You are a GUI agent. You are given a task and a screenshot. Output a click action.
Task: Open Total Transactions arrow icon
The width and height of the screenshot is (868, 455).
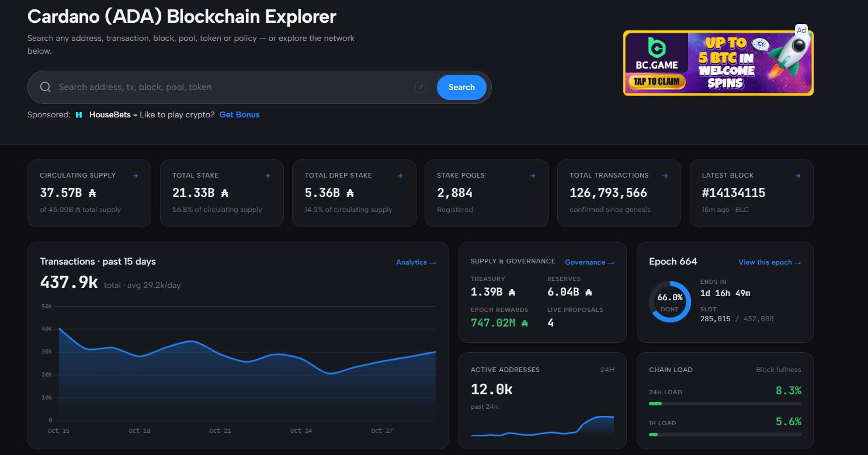click(x=665, y=176)
